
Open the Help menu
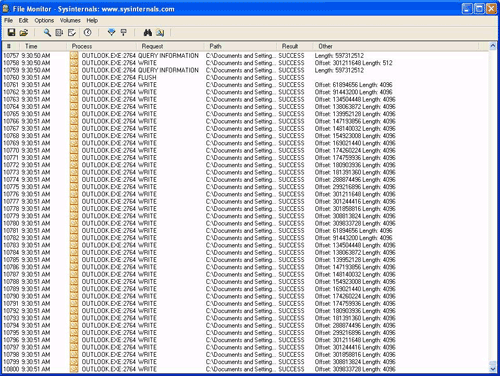coord(92,20)
